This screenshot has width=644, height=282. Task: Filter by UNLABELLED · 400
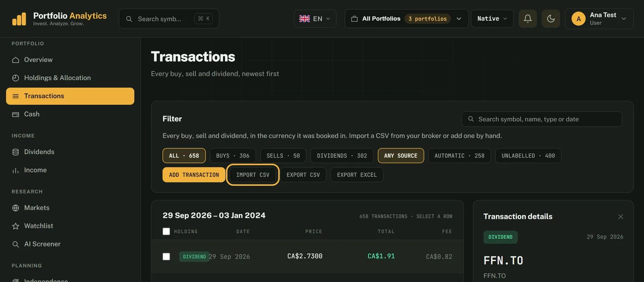click(x=528, y=156)
